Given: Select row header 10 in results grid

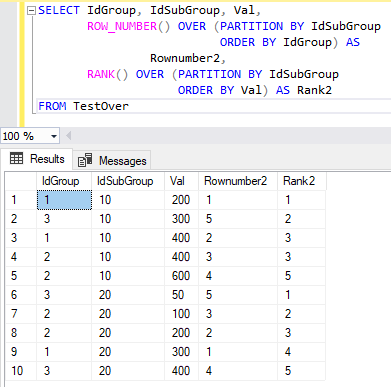Looking at the screenshot, I should tap(21, 371).
